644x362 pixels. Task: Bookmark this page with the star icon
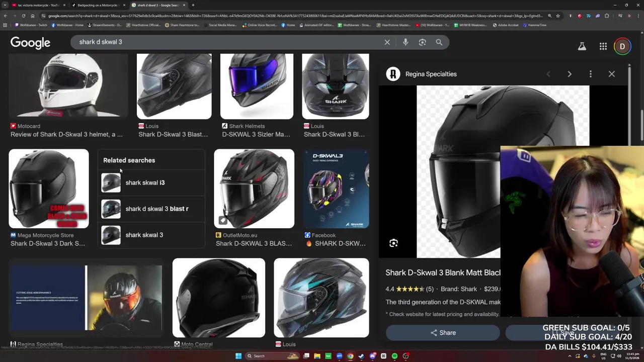pyautogui.click(x=557, y=16)
